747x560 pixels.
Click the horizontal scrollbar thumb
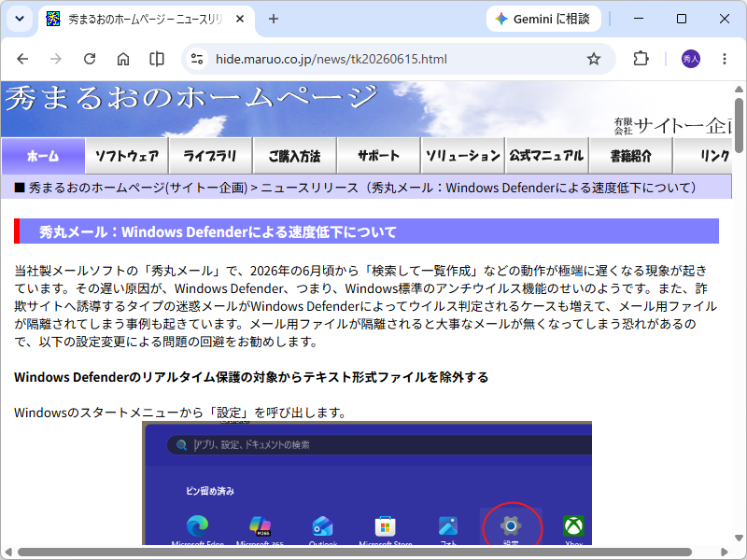pos(355,553)
